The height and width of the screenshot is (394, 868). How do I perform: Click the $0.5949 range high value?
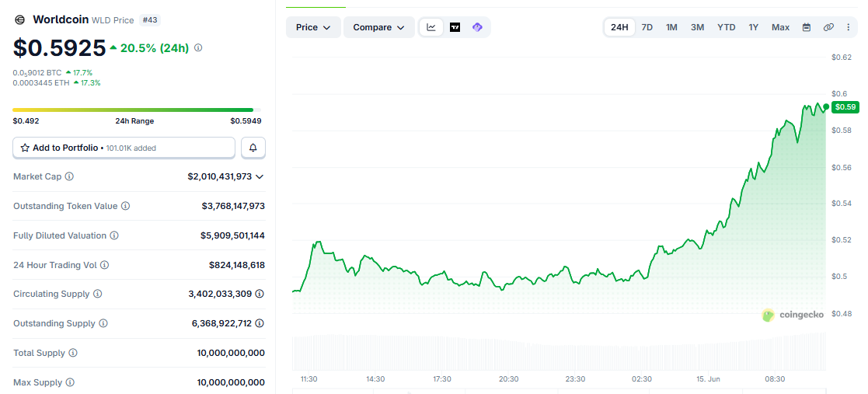[x=246, y=120]
